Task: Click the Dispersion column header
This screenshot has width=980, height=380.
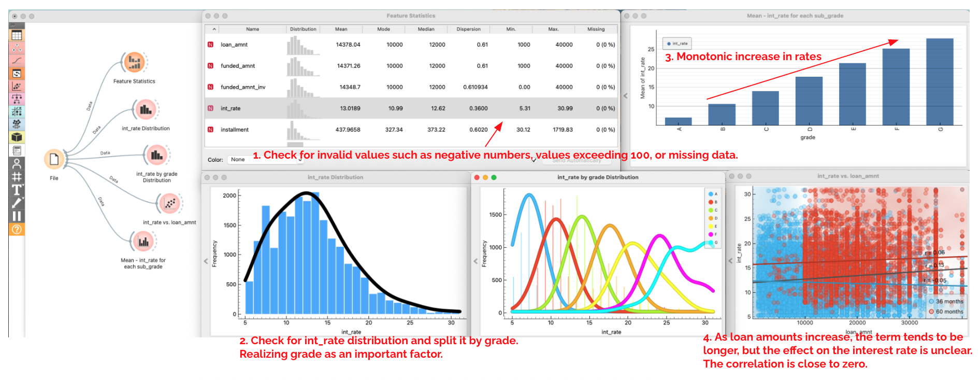Action: pos(468,29)
